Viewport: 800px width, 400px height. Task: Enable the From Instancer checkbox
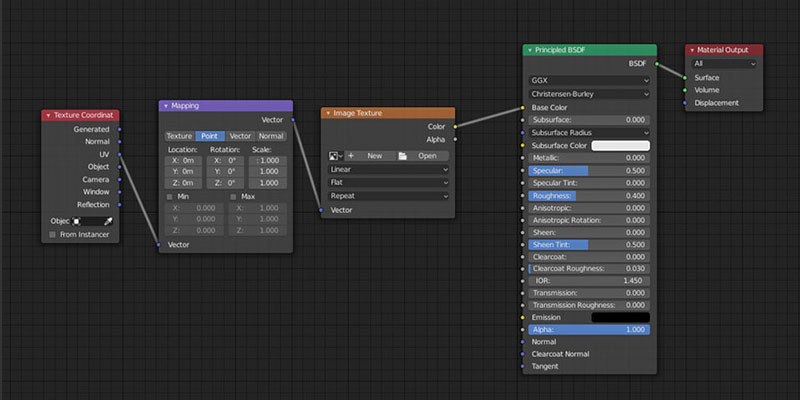(52, 235)
